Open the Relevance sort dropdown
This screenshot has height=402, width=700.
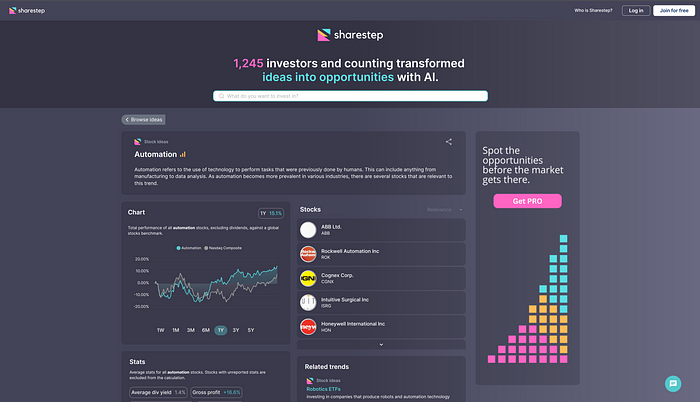click(x=445, y=209)
